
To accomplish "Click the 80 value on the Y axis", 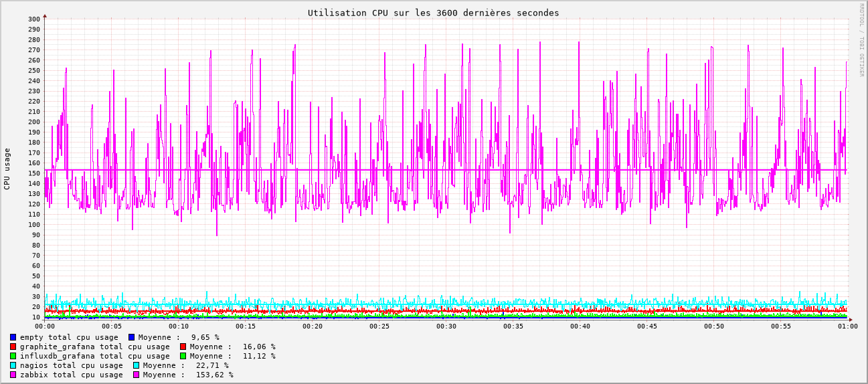I will click(36, 245).
